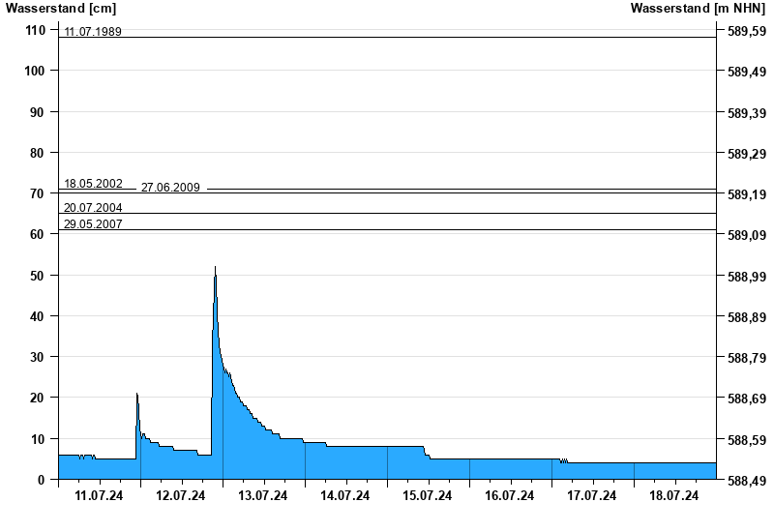Select the 15.07.24 x-axis date label

click(428, 496)
